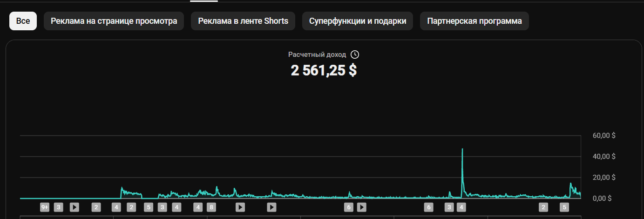Open the "2" marker between "4" and "5" markers
Screen dimensions: 644x219
pos(131,207)
